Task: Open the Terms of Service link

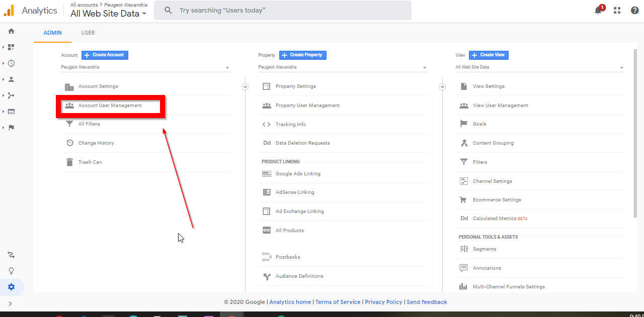Action: [338, 302]
